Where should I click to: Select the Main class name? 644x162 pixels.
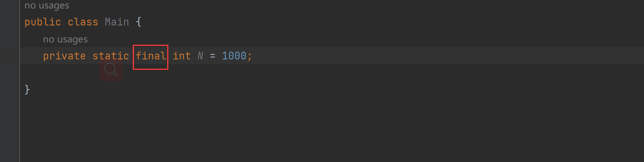point(117,22)
